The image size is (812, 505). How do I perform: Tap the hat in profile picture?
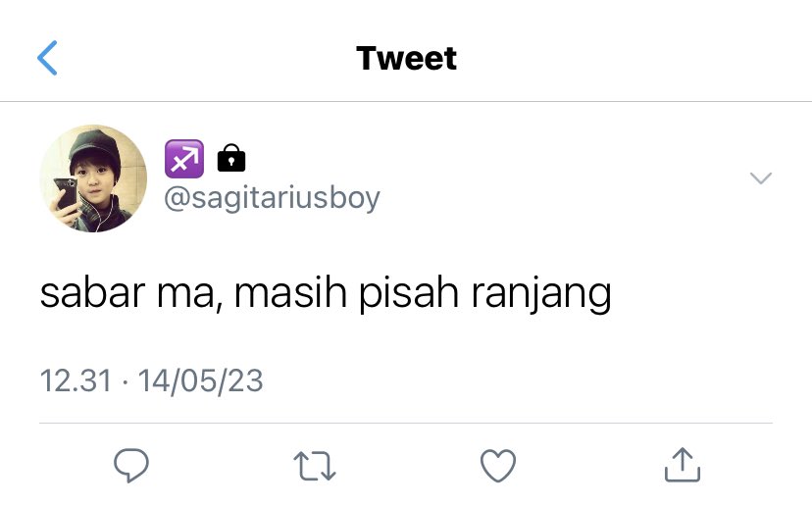coord(95,146)
